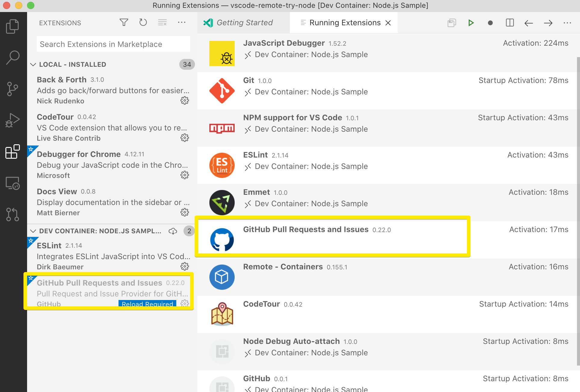Toggle split editor layout
Viewport: 580px width, 392px height.
pyautogui.click(x=510, y=23)
